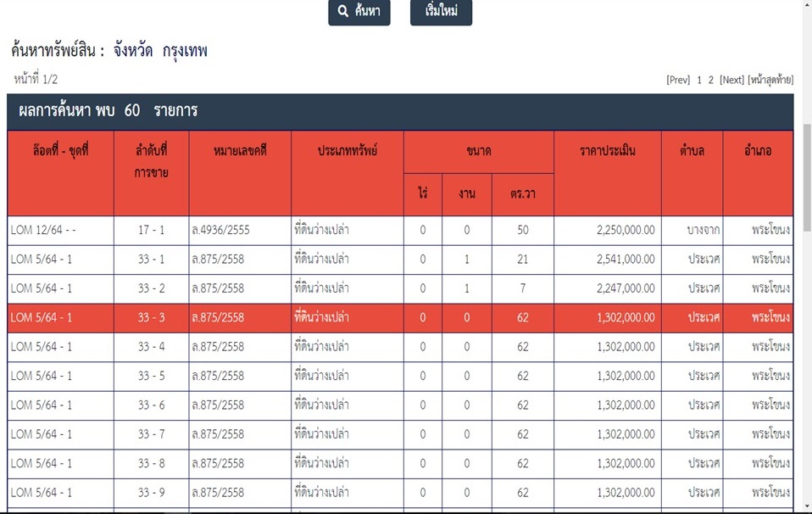Jump to the last page via [หน้าสุดท้าย]
The width and height of the screenshot is (812, 514).
[x=770, y=80]
